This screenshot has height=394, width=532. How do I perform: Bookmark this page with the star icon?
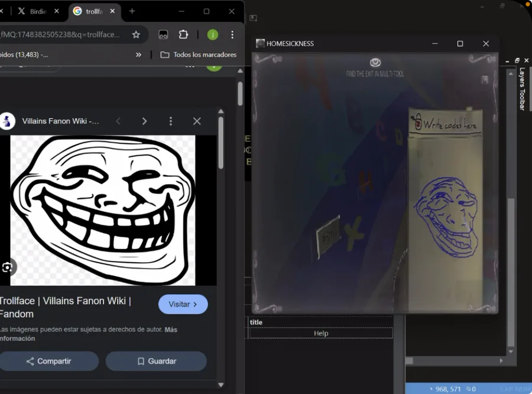point(136,35)
